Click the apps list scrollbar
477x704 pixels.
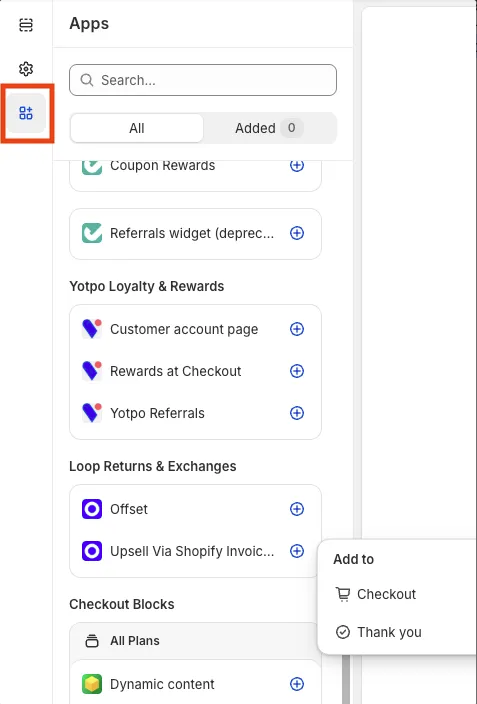click(x=346, y=678)
